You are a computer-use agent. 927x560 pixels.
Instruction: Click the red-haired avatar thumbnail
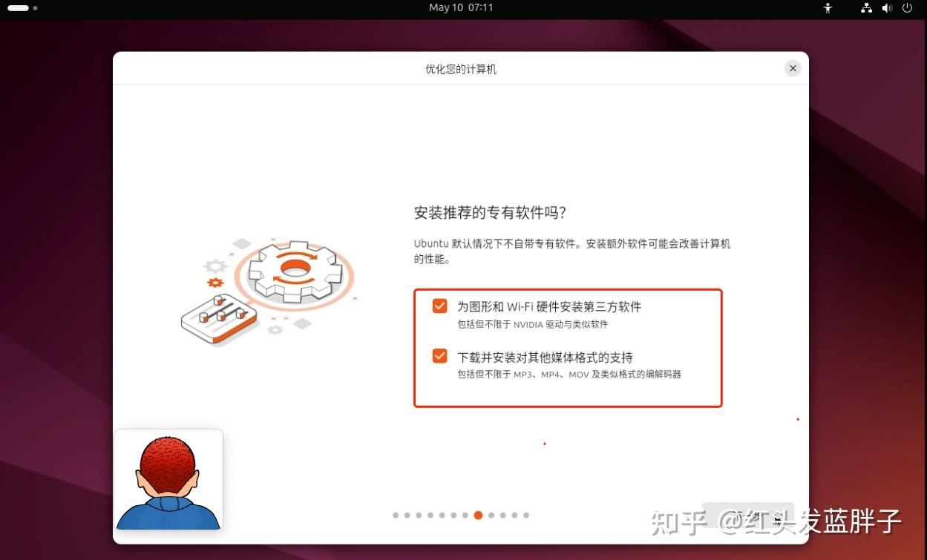(168, 479)
